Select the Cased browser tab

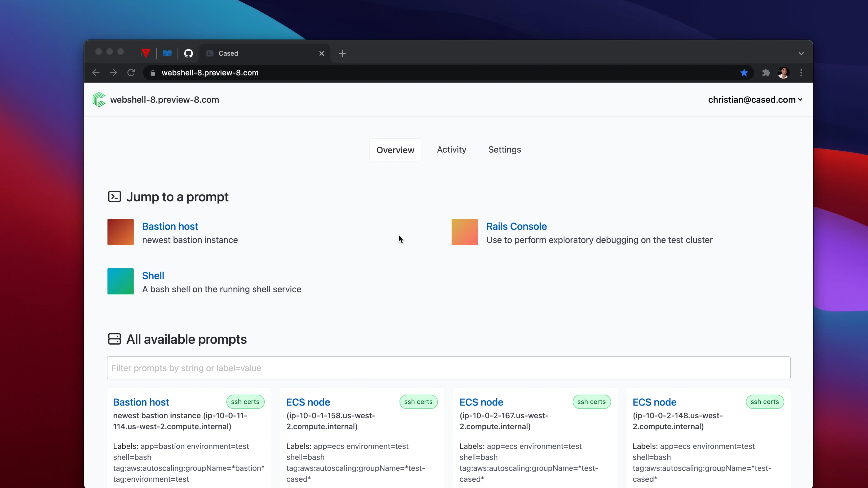[x=264, y=53]
